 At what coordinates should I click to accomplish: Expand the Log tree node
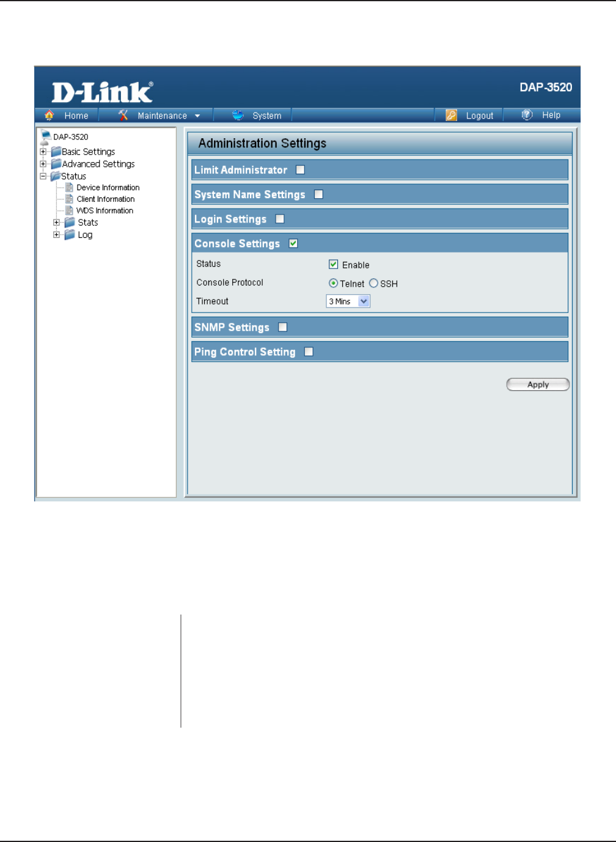pos(56,234)
